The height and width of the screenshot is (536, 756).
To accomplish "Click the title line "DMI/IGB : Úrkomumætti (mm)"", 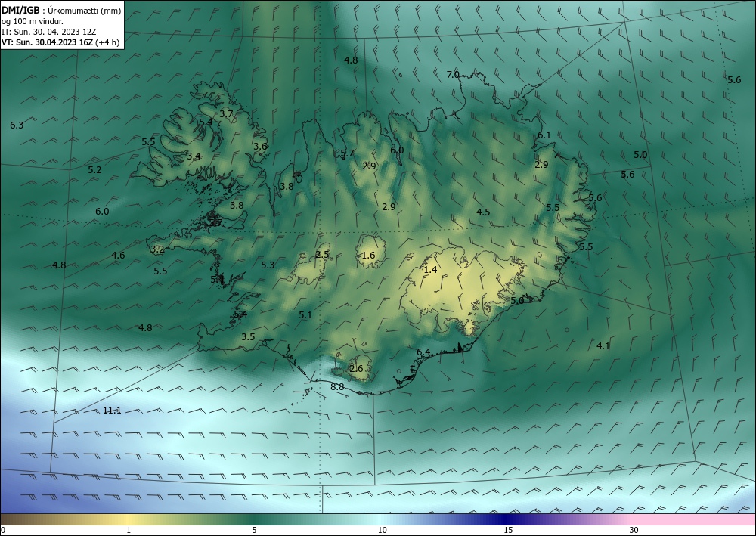I will tap(61, 11).
